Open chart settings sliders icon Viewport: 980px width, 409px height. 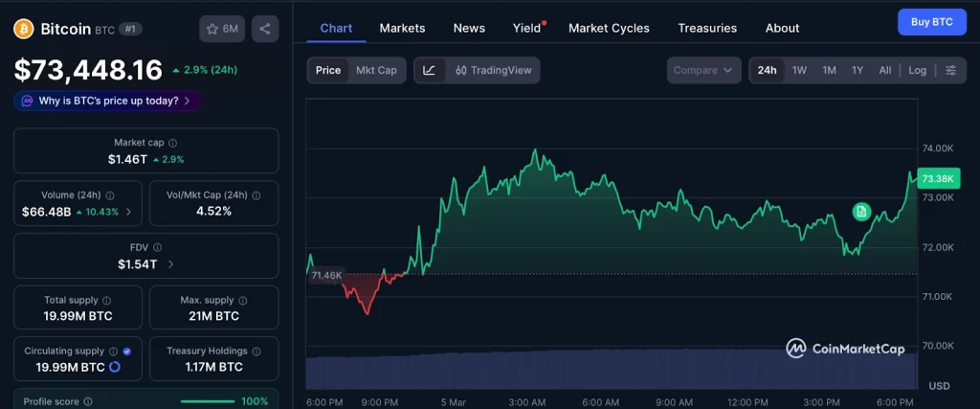click(x=950, y=70)
